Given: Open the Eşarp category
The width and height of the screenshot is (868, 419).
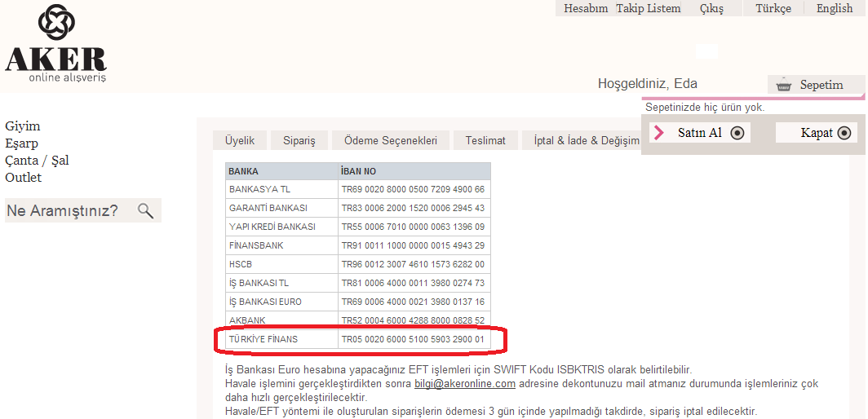Looking at the screenshot, I should tap(21, 143).
